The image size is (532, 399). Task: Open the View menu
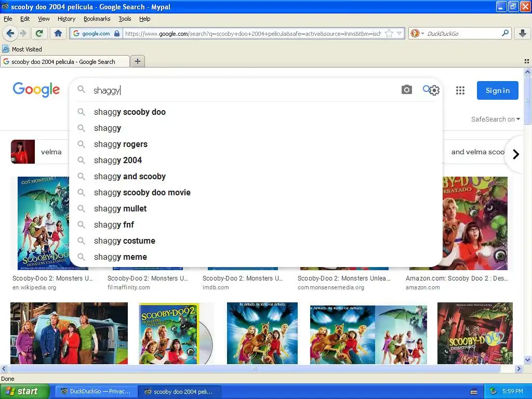point(44,19)
